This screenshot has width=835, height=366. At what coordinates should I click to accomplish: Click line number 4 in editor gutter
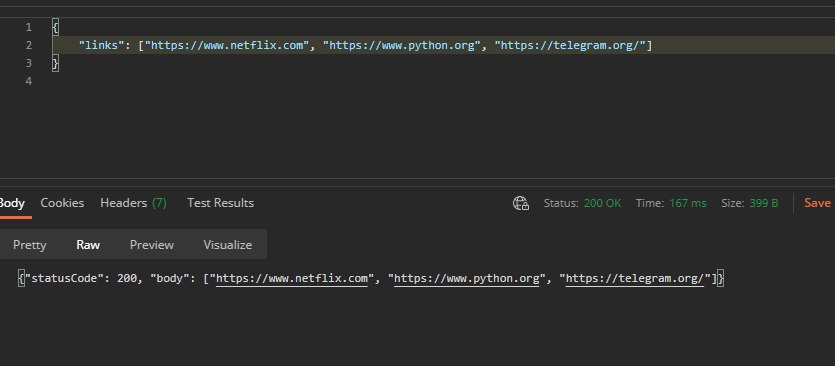(x=28, y=81)
